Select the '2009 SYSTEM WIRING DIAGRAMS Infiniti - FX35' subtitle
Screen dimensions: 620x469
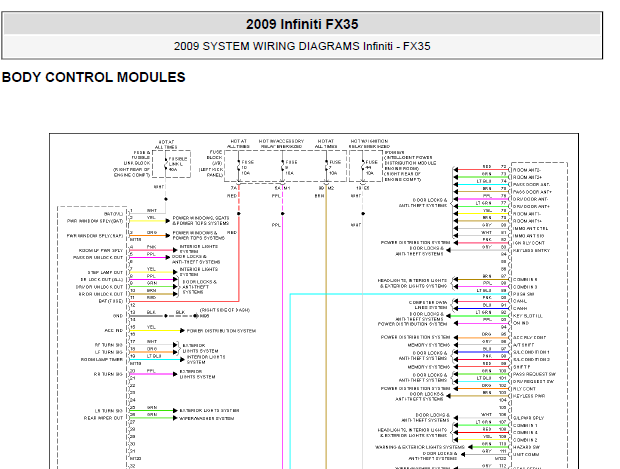(x=302, y=46)
